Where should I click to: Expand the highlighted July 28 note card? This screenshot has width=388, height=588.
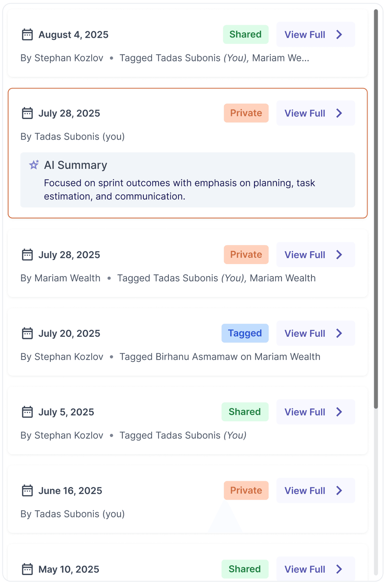tap(315, 113)
